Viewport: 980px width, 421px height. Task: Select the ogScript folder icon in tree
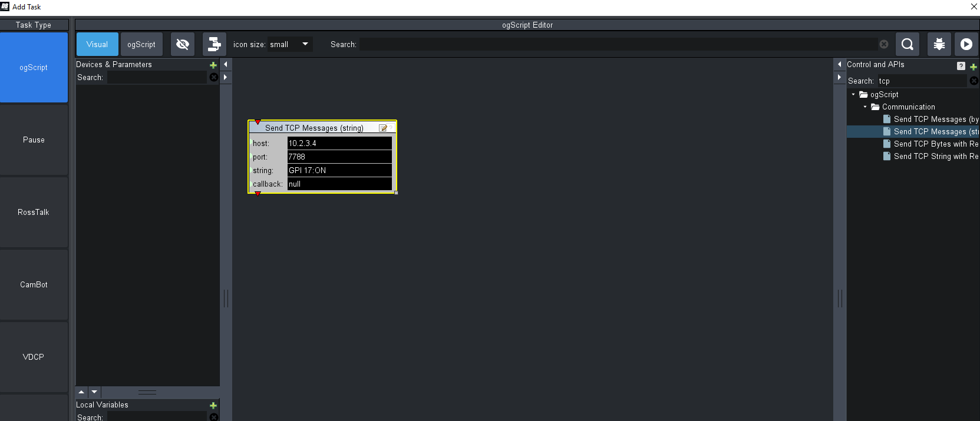[863, 94]
